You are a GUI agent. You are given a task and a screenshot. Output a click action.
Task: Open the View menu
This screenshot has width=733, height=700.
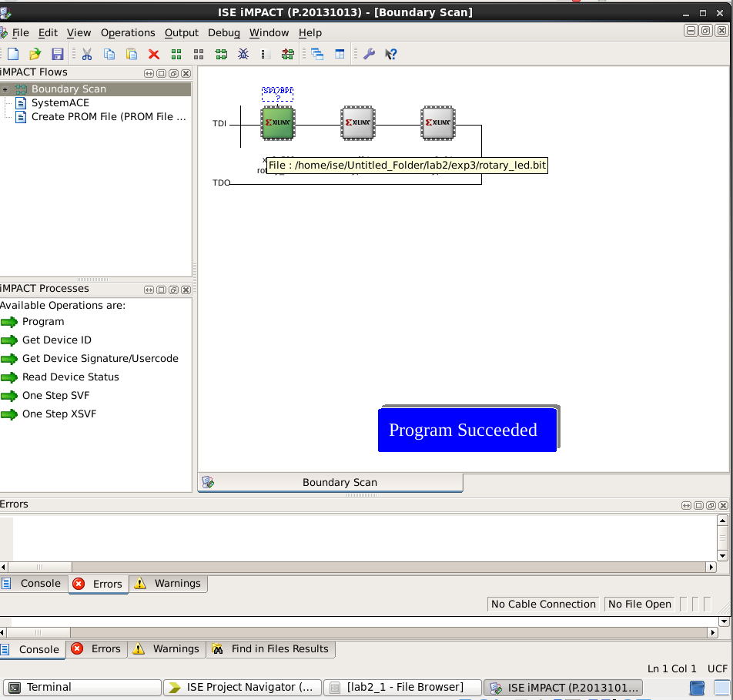coord(79,33)
